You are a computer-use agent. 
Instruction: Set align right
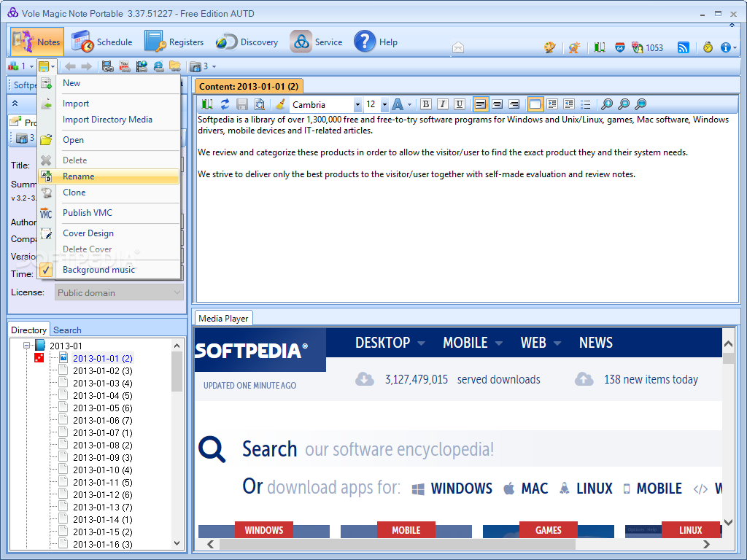[x=514, y=104]
